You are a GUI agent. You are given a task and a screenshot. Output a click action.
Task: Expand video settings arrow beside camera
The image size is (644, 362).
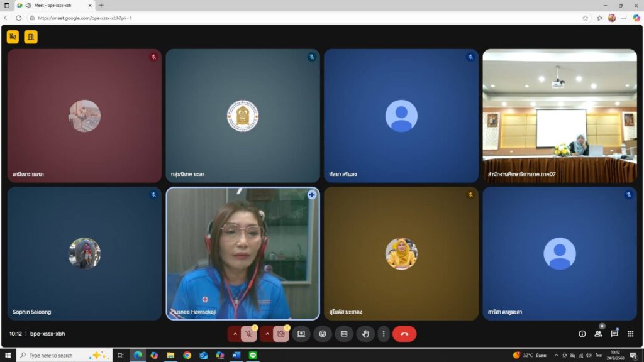click(267, 334)
